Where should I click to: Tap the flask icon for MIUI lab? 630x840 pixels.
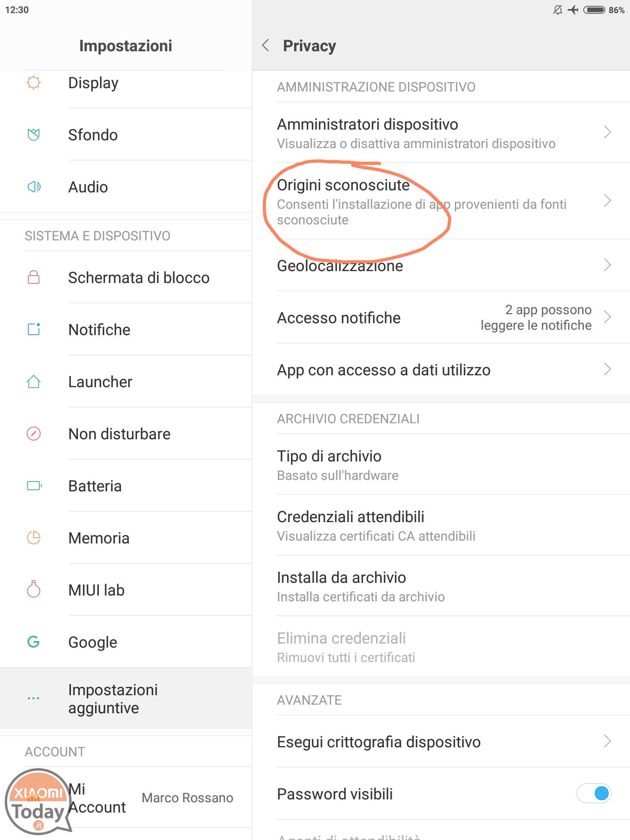pos(34,589)
